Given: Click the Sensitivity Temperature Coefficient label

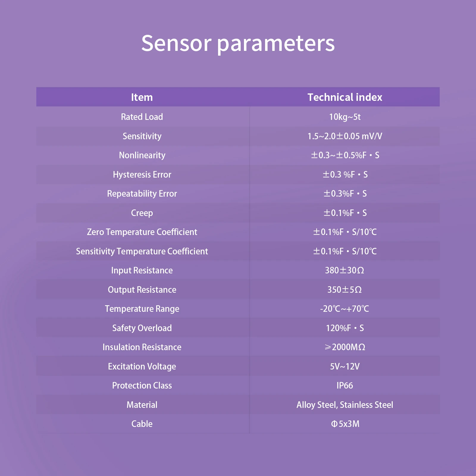Looking at the screenshot, I should coord(142,251).
